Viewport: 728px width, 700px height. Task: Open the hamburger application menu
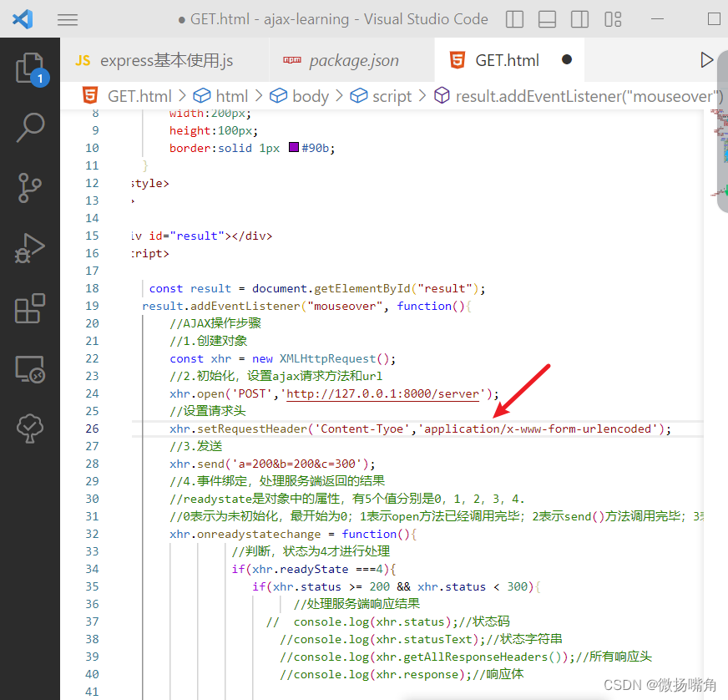(x=68, y=19)
